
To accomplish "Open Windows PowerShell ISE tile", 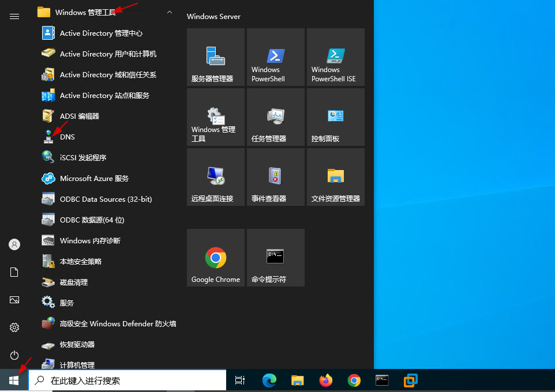I will pos(335,57).
